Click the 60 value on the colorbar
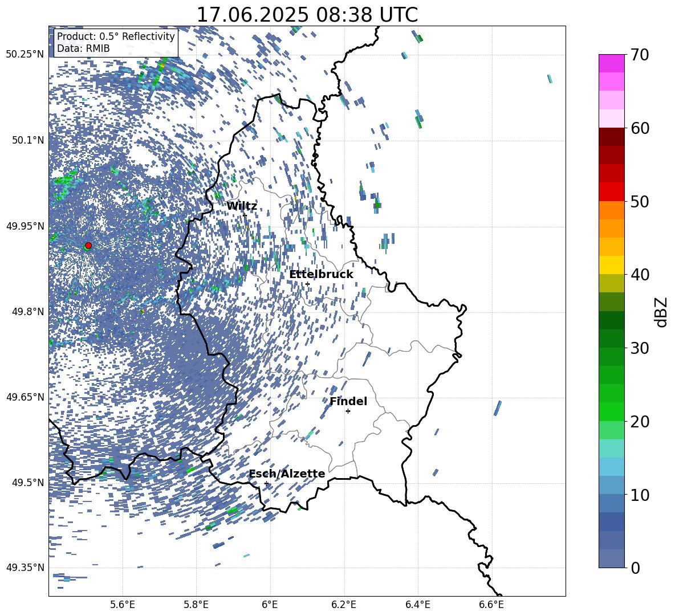675x616 pixels. (x=640, y=128)
